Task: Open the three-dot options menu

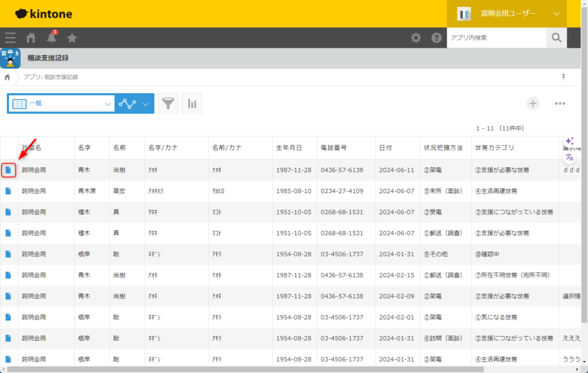Action: pos(560,103)
